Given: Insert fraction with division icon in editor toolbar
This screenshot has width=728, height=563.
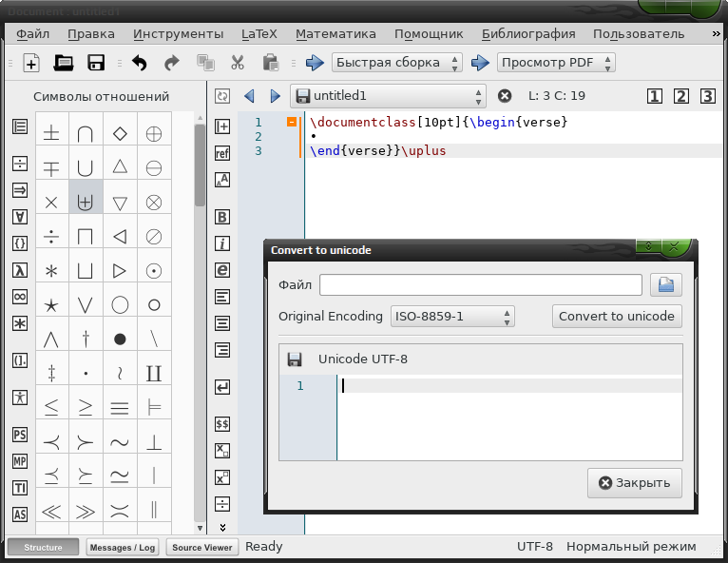Looking at the screenshot, I should [222, 504].
